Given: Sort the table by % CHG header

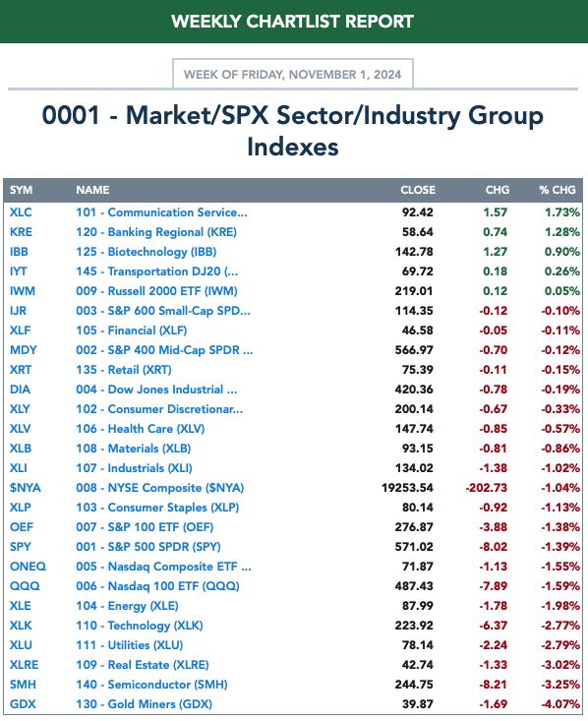Looking at the screenshot, I should tap(558, 190).
